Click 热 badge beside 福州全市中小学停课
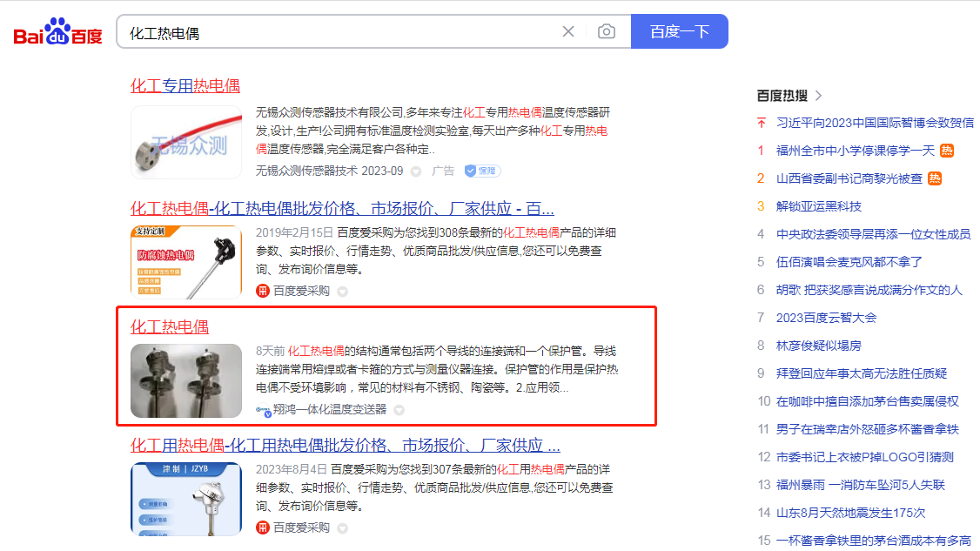Image resolution: width=980 pixels, height=551 pixels. pyautogui.click(x=947, y=151)
